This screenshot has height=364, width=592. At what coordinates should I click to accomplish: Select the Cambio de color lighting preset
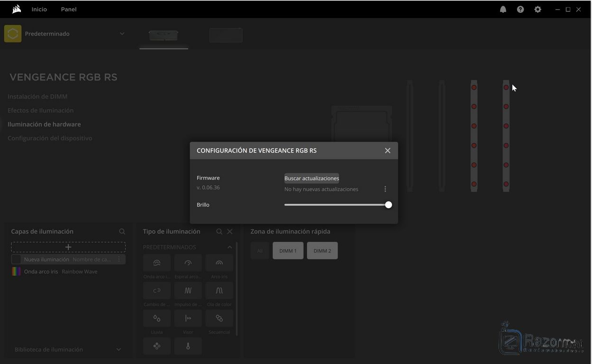(x=157, y=291)
